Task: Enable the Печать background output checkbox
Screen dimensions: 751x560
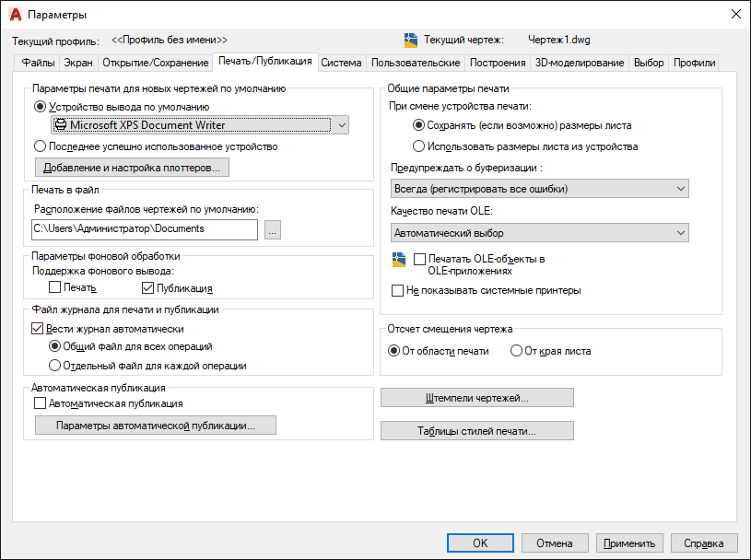Action: [55, 288]
